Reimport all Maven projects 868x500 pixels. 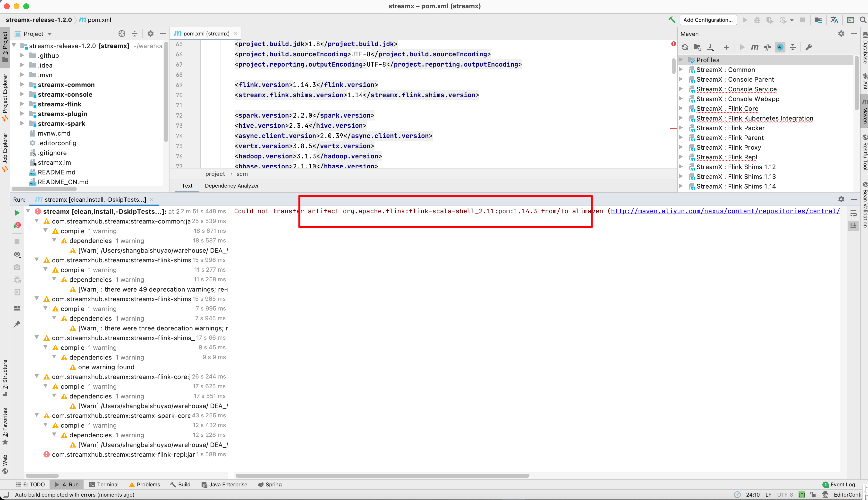click(685, 47)
